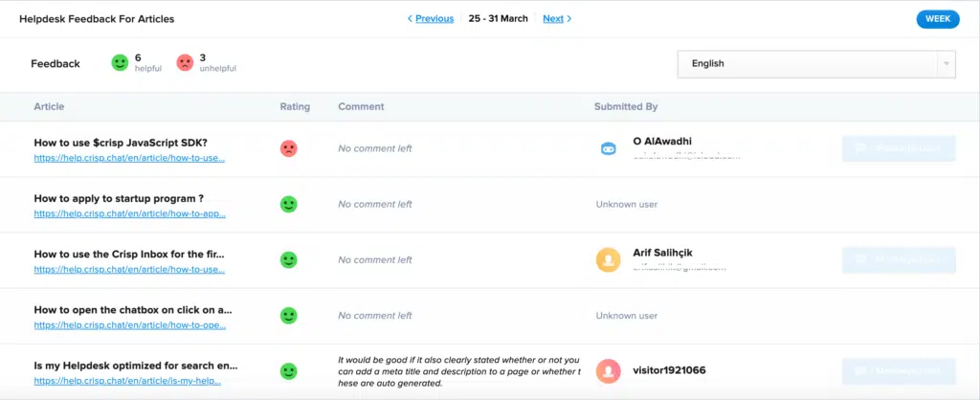Image resolution: width=980 pixels, height=400 pixels.
Task: Click green rating face for Crisp Inbox article
Action: (288, 259)
